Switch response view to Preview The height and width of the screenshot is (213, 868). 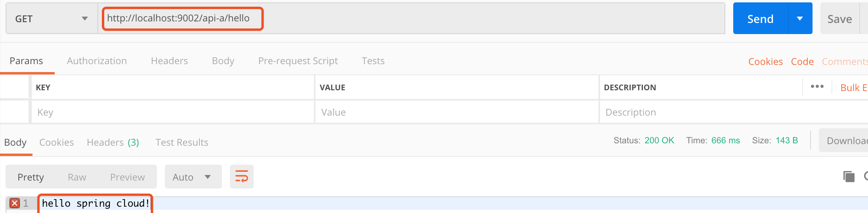(x=127, y=177)
